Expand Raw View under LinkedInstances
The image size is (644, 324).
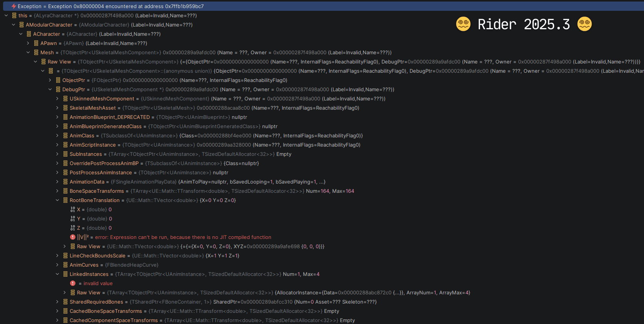pyautogui.click(x=65, y=293)
